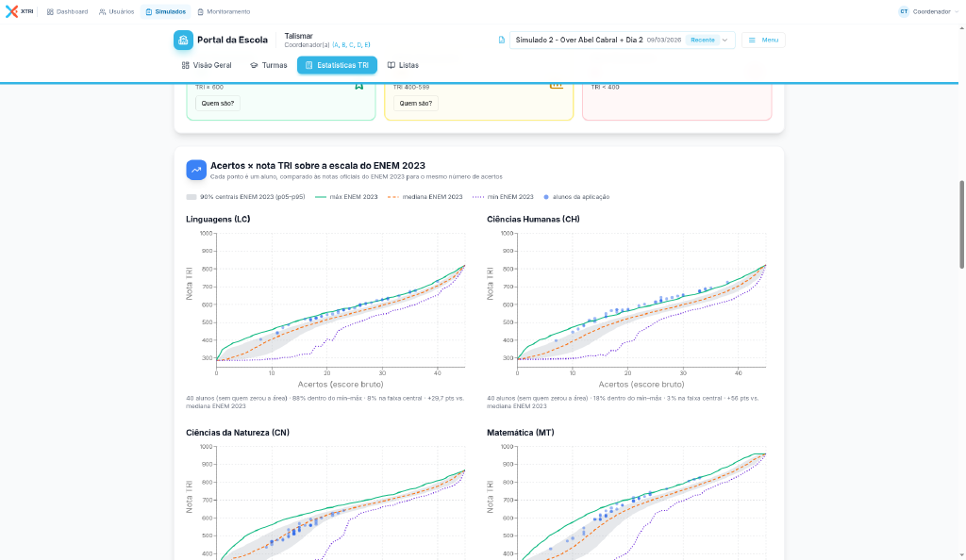
Task: Click the blue trending chart icon
Action: (x=196, y=170)
